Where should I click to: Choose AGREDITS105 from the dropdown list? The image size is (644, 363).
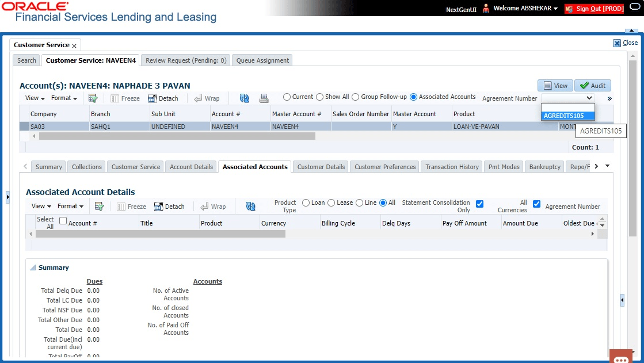[x=567, y=116]
